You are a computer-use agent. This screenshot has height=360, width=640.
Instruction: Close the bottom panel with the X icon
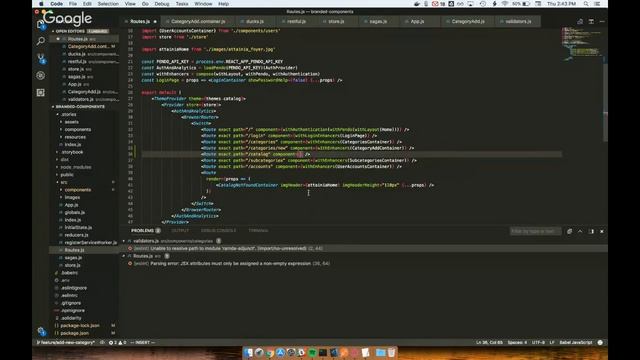tap(602, 231)
